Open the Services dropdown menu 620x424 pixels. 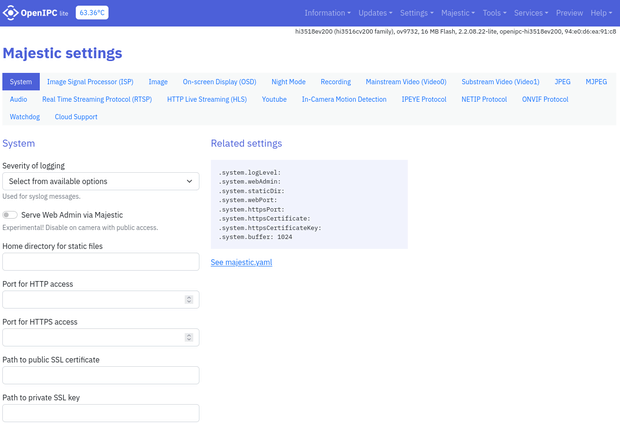[531, 13]
